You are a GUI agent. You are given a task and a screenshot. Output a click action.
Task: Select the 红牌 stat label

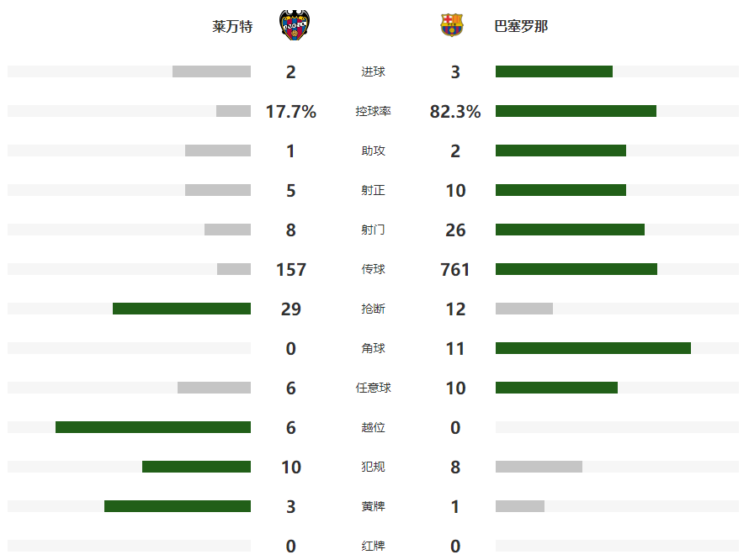click(373, 547)
